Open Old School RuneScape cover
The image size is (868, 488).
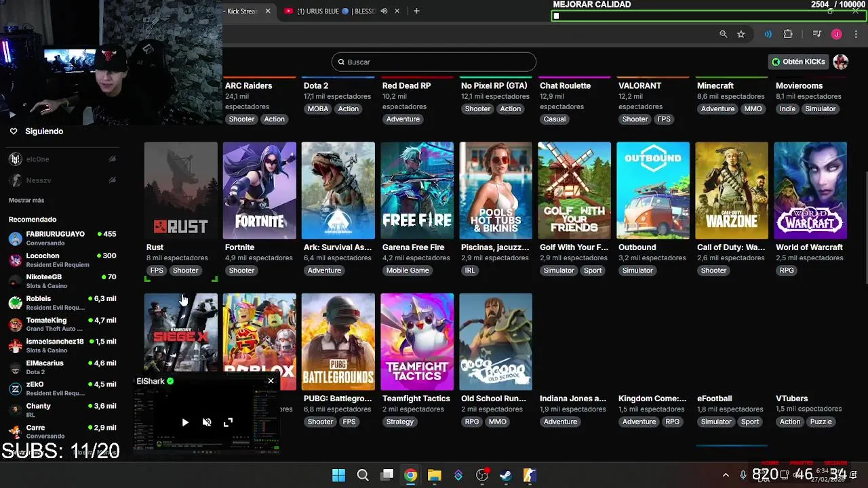coord(496,342)
